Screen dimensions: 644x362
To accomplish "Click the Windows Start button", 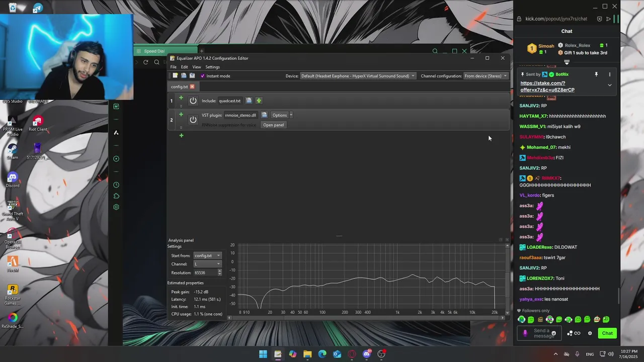I will point(263,354).
